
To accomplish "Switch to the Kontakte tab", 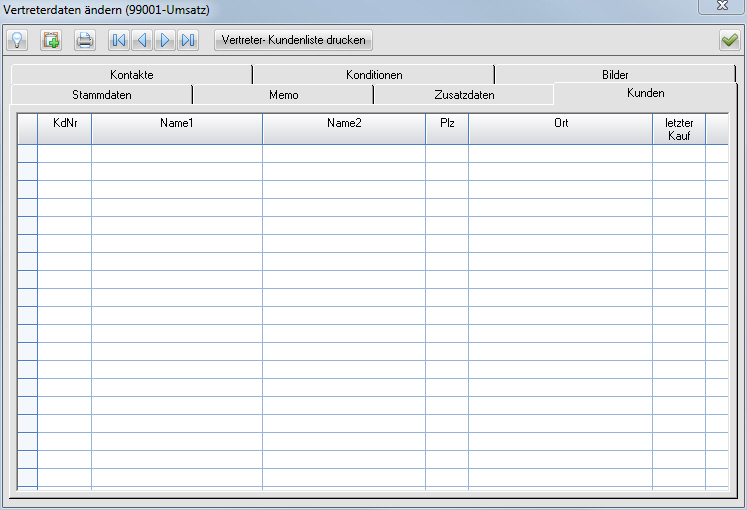I will pyautogui.click(x=132, y=75).
